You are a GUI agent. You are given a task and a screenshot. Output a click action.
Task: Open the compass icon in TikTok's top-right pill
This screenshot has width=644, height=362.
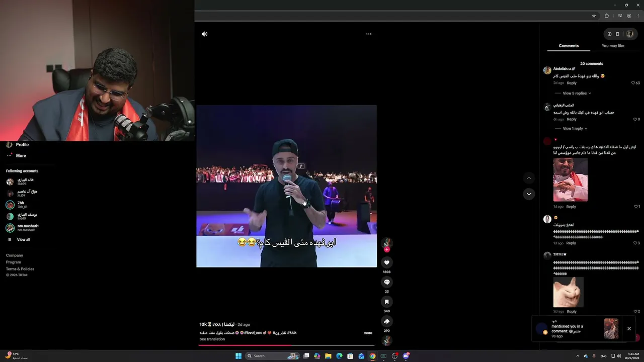pos(609,34)
